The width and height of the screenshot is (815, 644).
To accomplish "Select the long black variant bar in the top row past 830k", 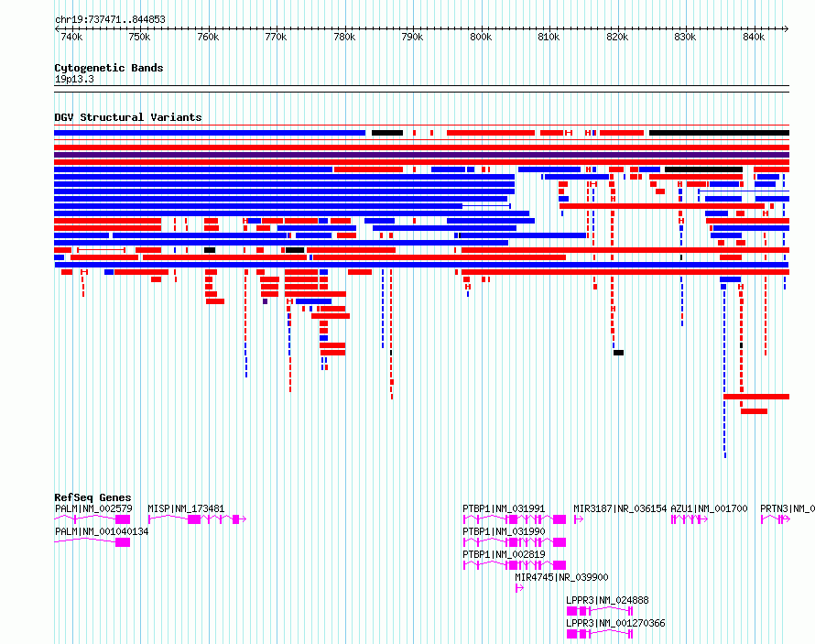I will pos(720,133).
